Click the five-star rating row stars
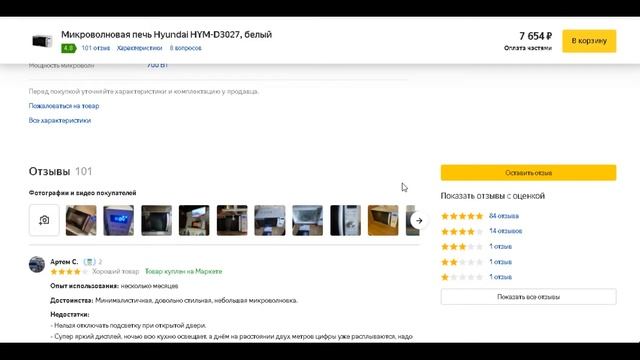This screenshot has height=360, width=640. 462,216
